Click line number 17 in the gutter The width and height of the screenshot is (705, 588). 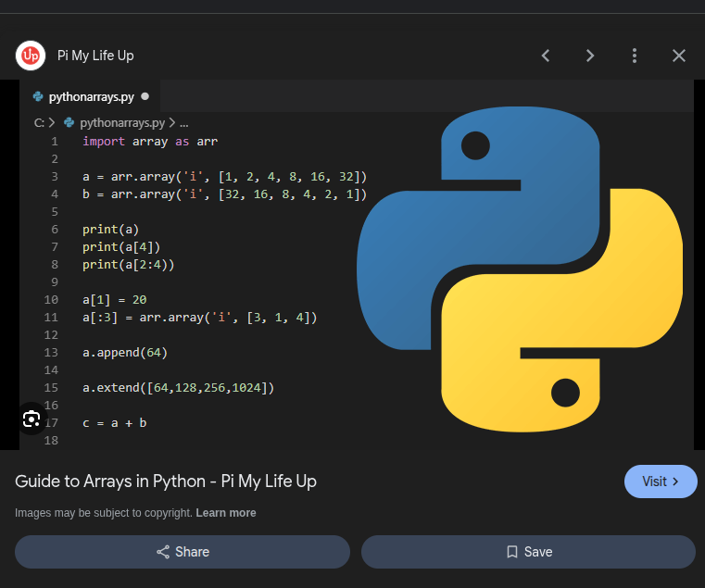[52, 423]
